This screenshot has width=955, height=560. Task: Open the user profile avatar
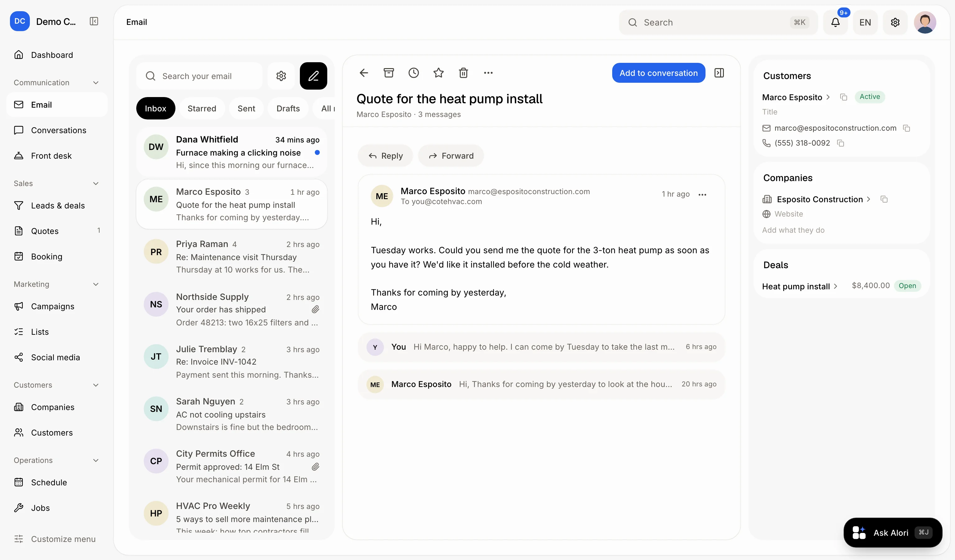(x=925, y=22)
